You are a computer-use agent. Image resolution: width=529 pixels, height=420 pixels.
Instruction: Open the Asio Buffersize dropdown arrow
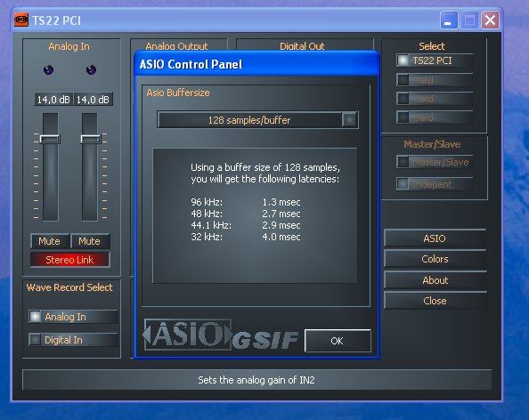pos(349,119)
